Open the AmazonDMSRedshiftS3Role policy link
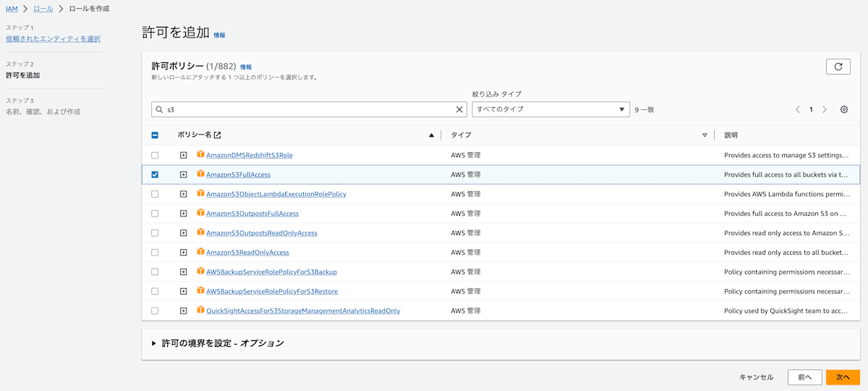868x391 pixels. pyautogui.click(x=250, y=155)
